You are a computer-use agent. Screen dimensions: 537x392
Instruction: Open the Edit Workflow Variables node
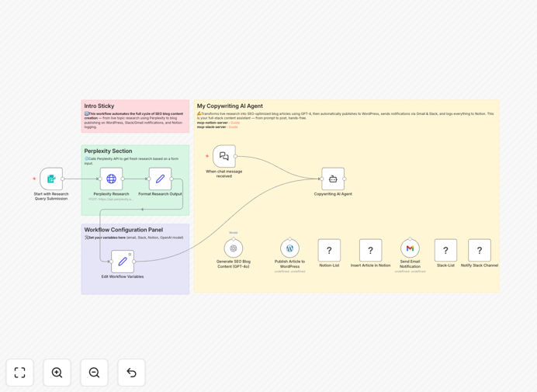pos(123,262)
